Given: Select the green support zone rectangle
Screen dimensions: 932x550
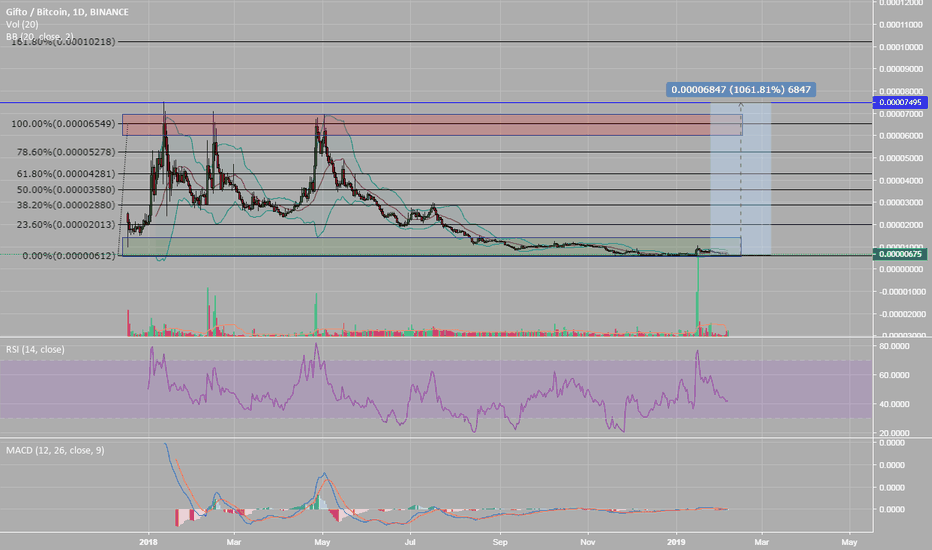Looking at the screenshot, I should [x=432, y=247].
